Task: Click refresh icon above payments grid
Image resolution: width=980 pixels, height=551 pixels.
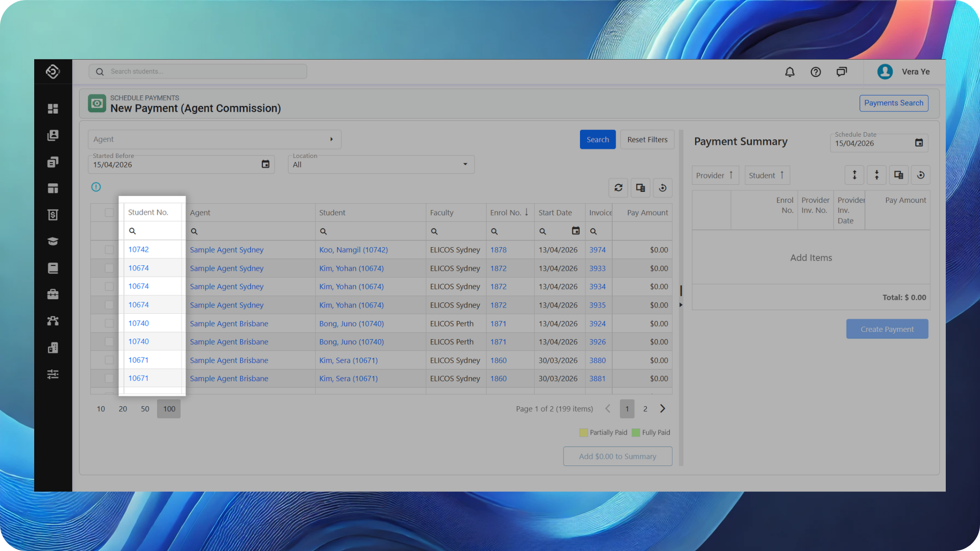Action: coord(618,188)
